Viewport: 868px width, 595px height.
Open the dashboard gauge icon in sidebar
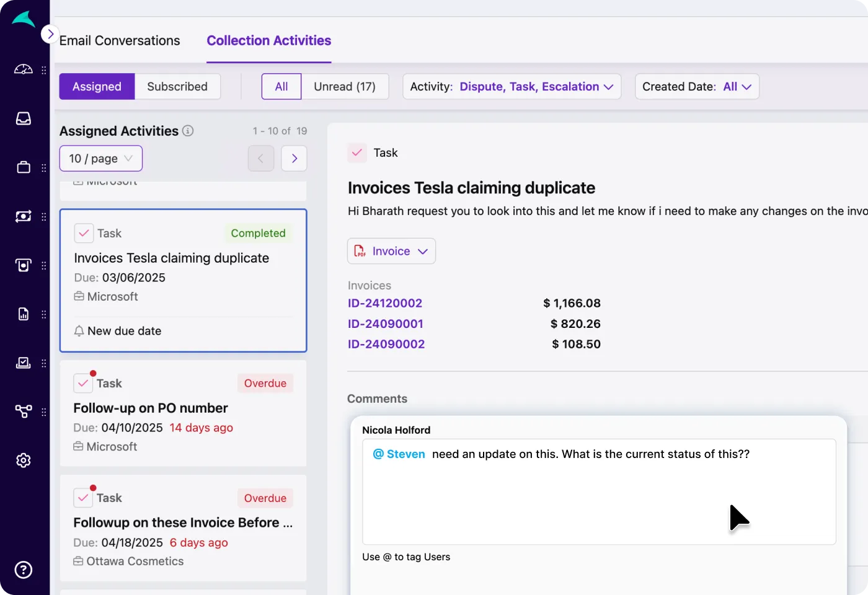coord(23,69)
